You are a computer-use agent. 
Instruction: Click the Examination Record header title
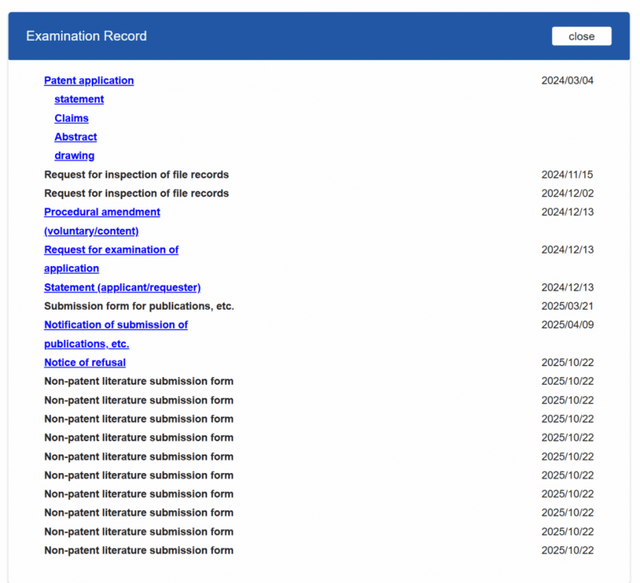(86, 36)
